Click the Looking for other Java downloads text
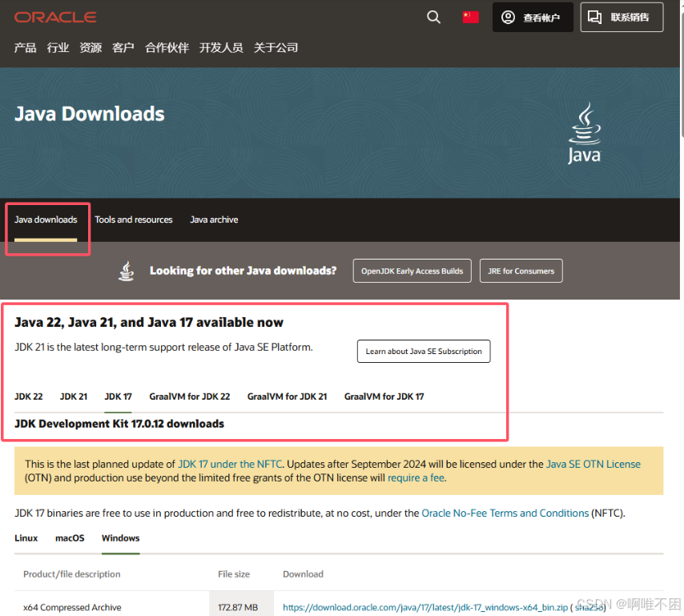Viewport: 684px width, 616px height. click(x=243, y=271)
